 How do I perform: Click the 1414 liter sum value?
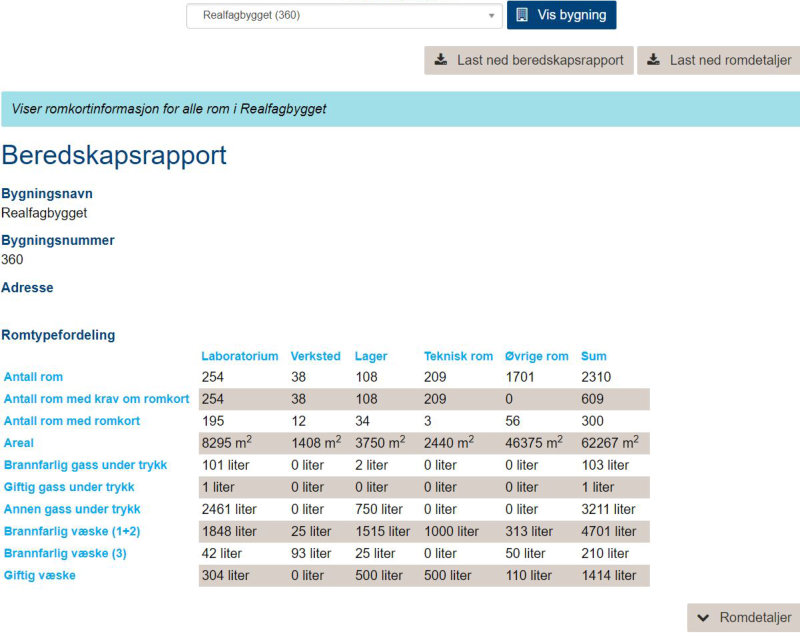(x=609, y=575)
